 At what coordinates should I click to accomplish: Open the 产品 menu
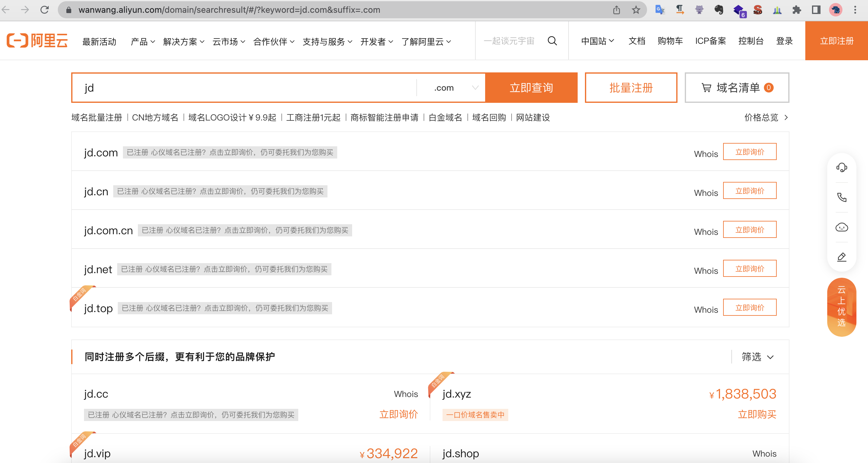142,42
